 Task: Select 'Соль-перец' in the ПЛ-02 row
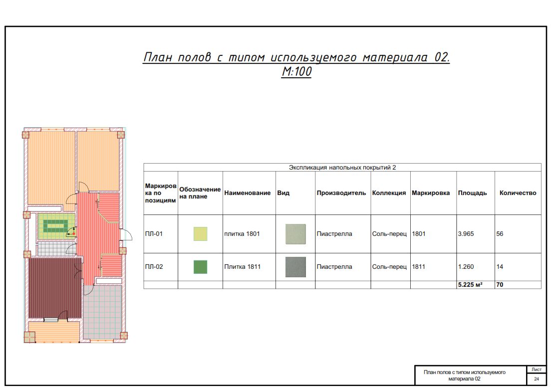pyautogui.click(x=389, y=267)
